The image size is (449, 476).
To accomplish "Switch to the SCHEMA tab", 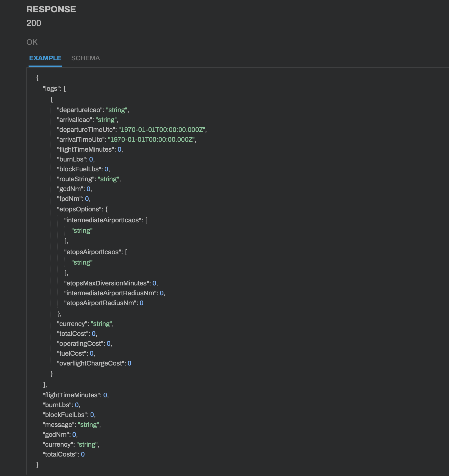I will 85,58.
